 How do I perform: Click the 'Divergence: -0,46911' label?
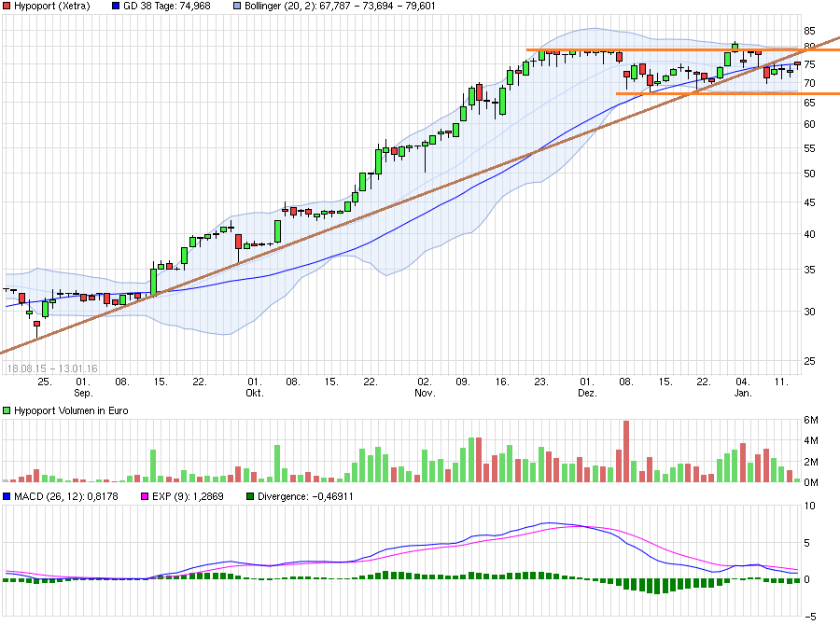tap(305, 496)
